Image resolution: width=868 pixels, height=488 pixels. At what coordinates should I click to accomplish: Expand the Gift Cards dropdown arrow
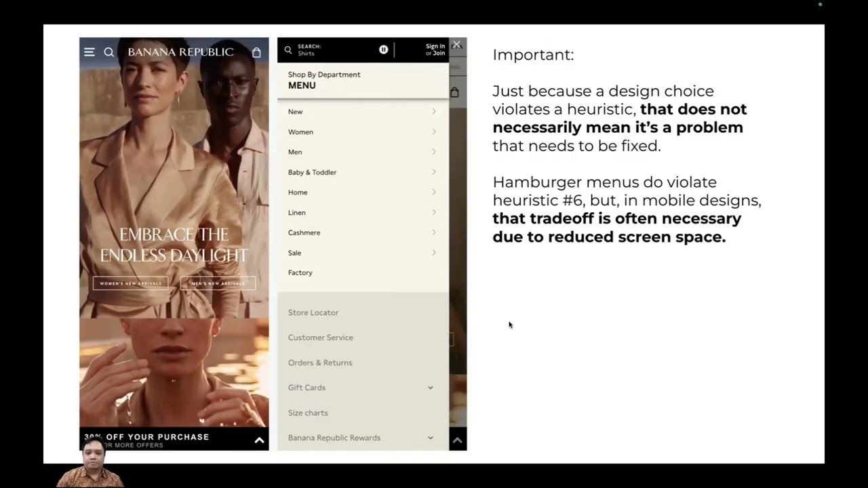(x=431, y=388)
